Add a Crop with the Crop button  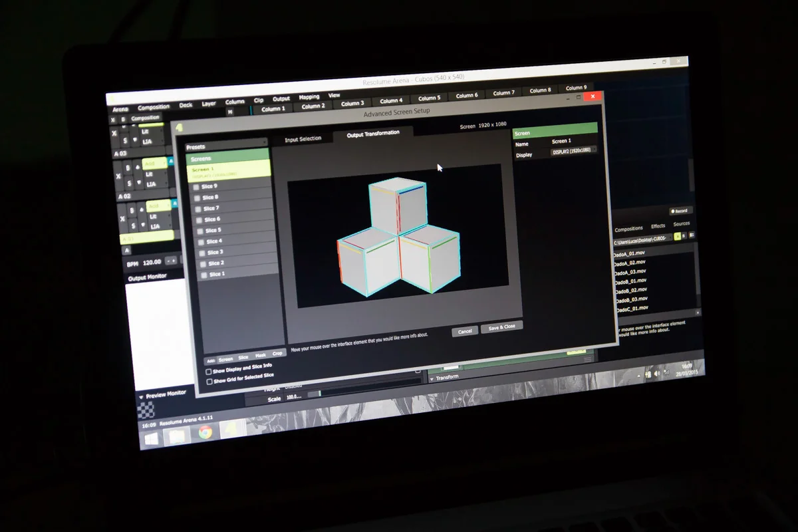tap(277, 353)
